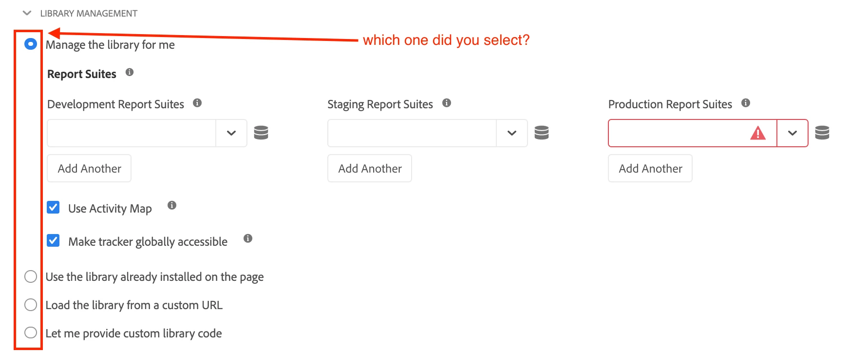The height and width of the screenshot is (353, 868).
Task: Choose Load the library from a custom URL
Action: click(x=31, y=305)
